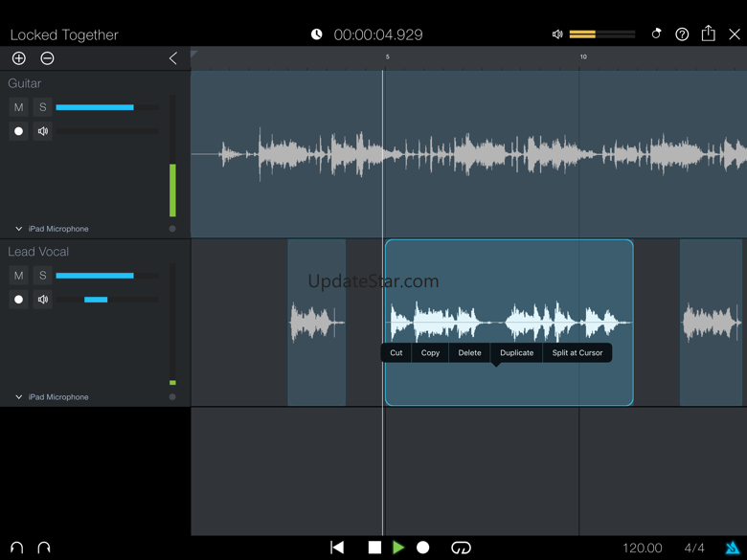The height and width of the screenshot is (560, 747).
Task: Mute the Lead Vocal track
Action: coord(18,276)
